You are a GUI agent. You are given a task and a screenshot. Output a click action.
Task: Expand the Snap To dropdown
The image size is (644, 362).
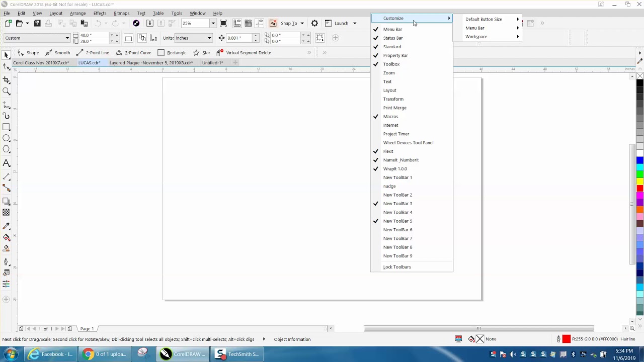tap(302, 23)
